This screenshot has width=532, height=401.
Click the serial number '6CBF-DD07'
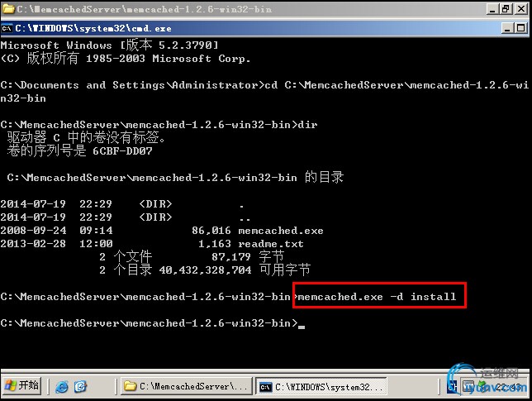122,151
